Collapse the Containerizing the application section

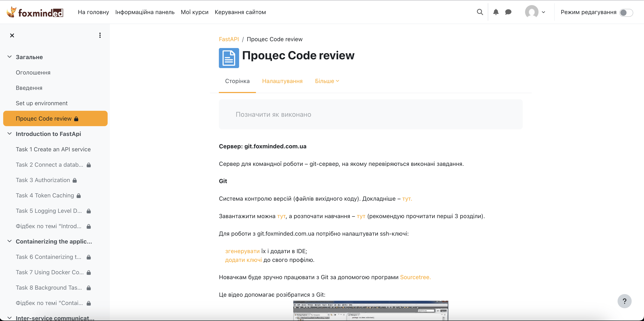(x=10, y=241)
